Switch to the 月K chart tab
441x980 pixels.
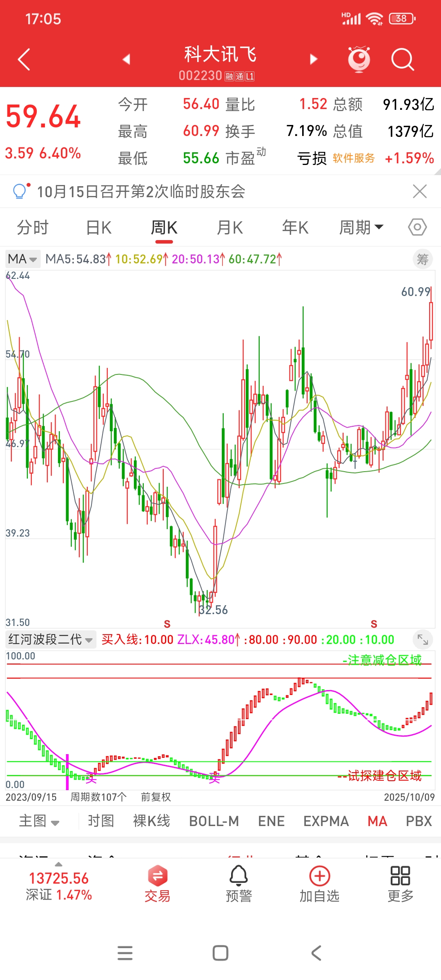230,227
